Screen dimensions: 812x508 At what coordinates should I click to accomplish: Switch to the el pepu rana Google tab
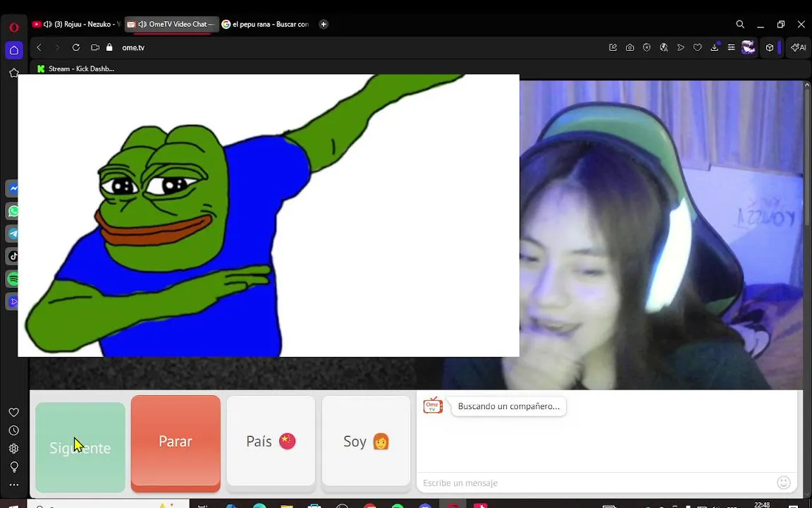pos(266,25)
